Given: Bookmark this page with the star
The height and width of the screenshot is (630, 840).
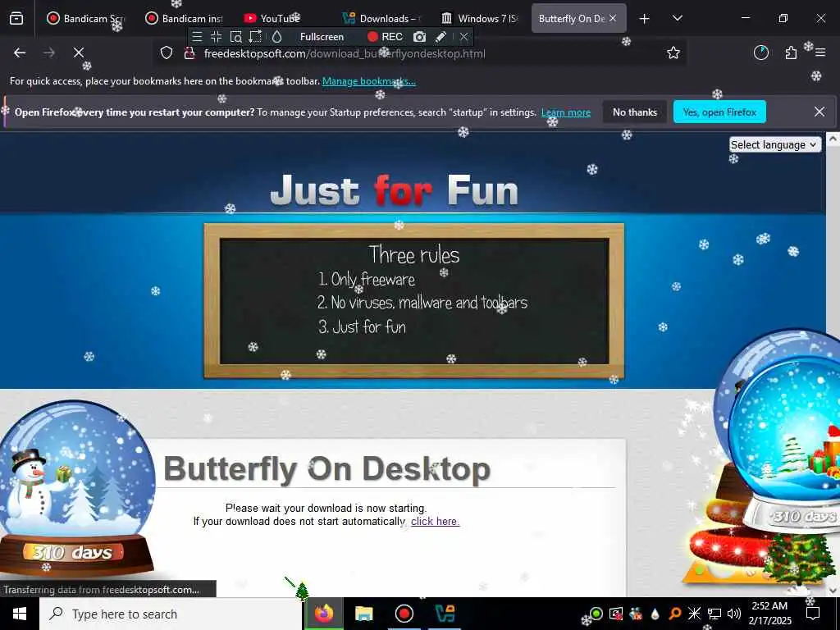Looking at the screenshot, I should pyautogui.click(x=673, y=52).
